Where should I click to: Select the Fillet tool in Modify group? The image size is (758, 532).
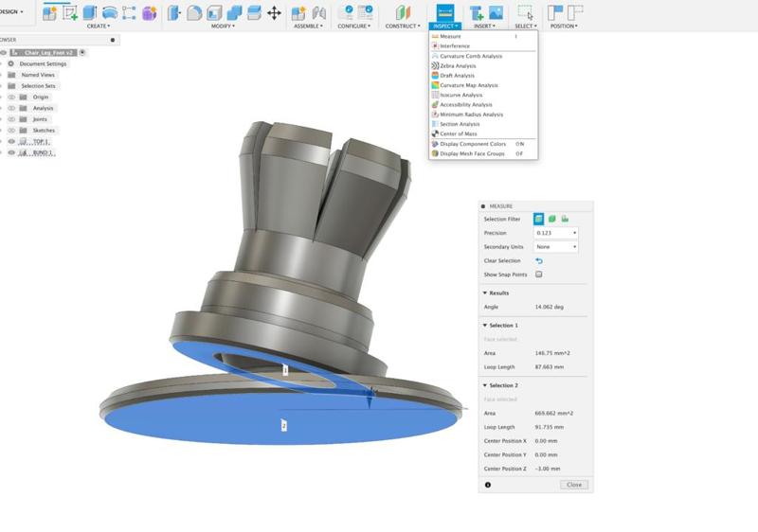click(x=194, y=13)
